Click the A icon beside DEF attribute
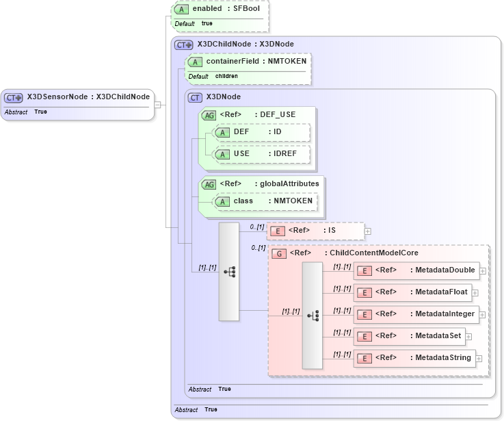 pos(222,133)
